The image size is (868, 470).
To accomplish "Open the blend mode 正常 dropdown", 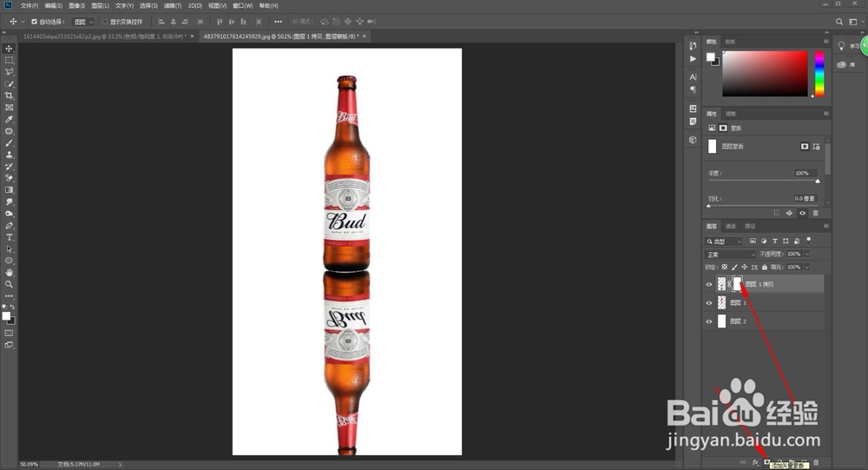I will (x=730, y=255).
